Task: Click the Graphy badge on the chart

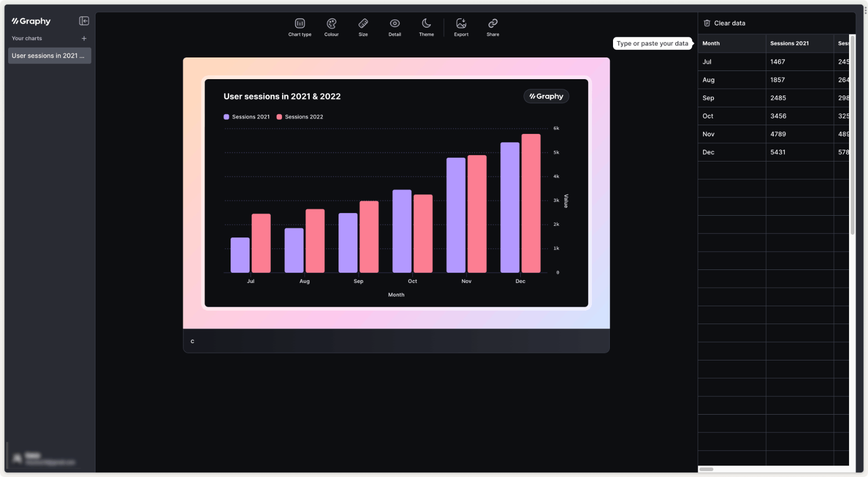Action: pos(546,96)
